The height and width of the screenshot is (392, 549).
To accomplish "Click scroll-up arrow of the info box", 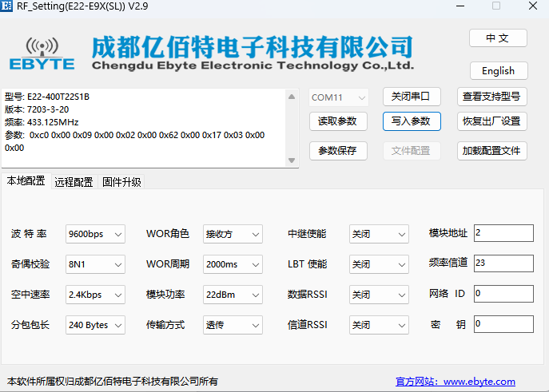I will tap(292, 97).
